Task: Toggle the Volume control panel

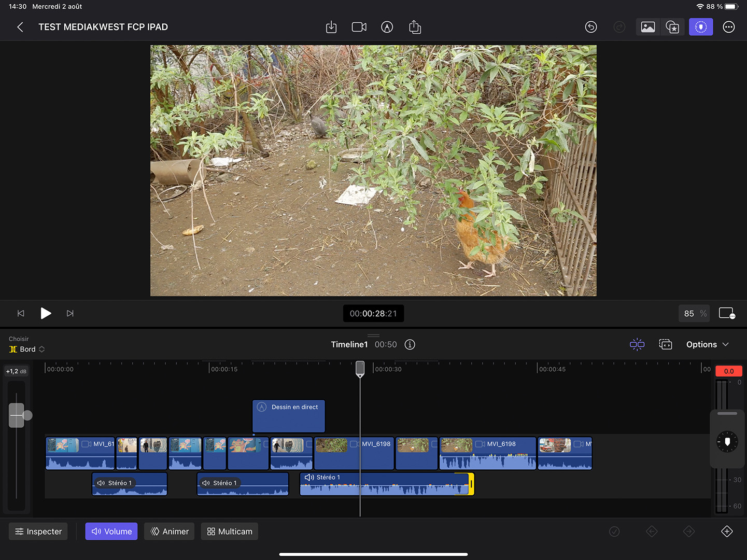Action: pos(111,531)
